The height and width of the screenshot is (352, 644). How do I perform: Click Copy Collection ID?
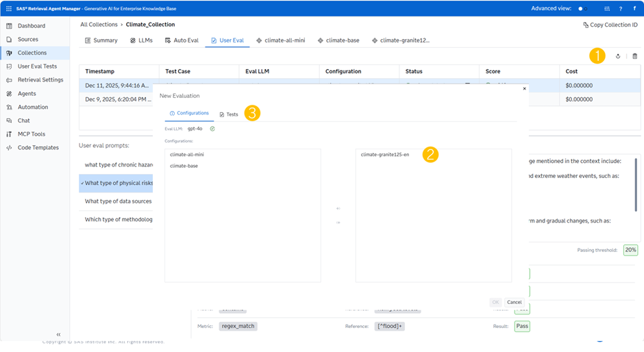click(x=610, y=25)
